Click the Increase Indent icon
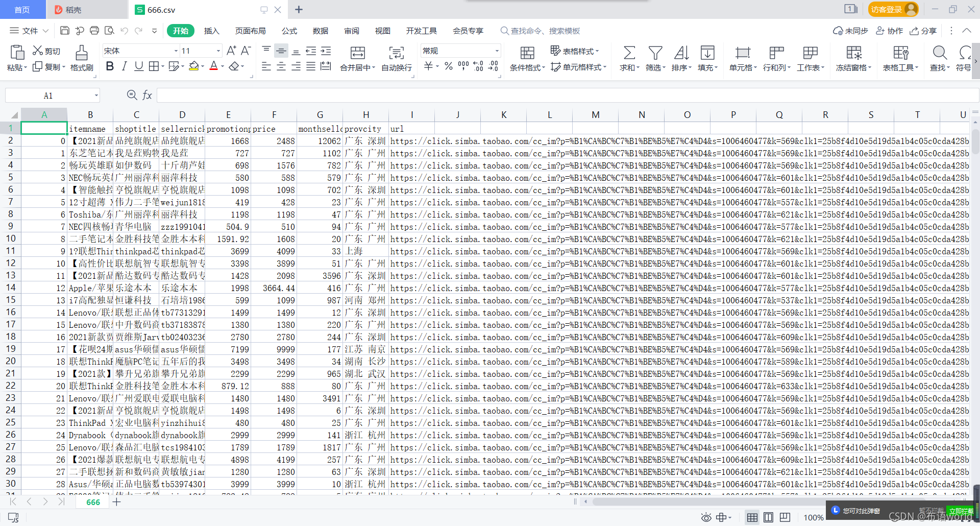Screen dimensions: 980x526 click(326, 51)
